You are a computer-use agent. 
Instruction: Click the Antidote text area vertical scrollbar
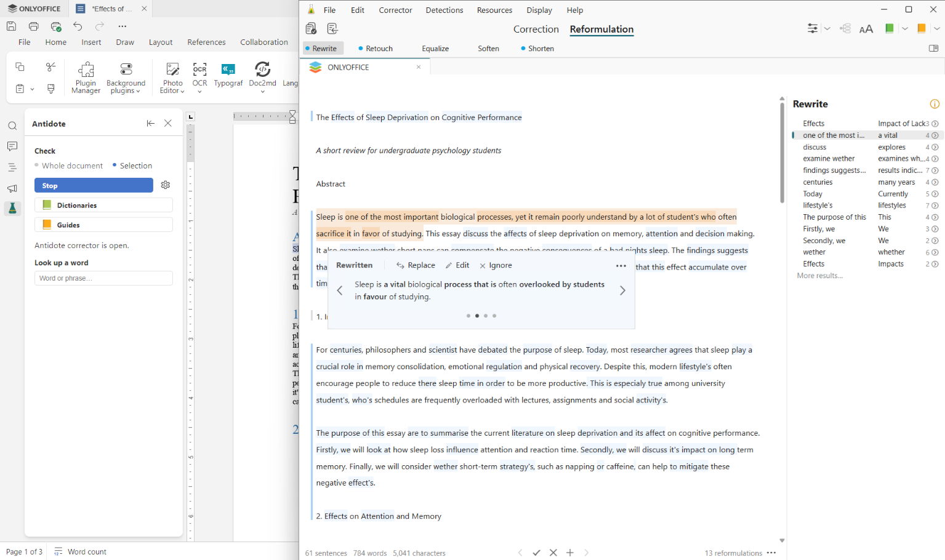(x=782, y=153)
